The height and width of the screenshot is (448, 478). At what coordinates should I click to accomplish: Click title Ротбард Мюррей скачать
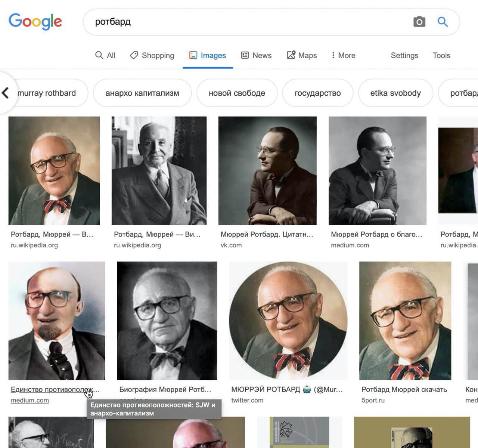(x=404, y=389)
